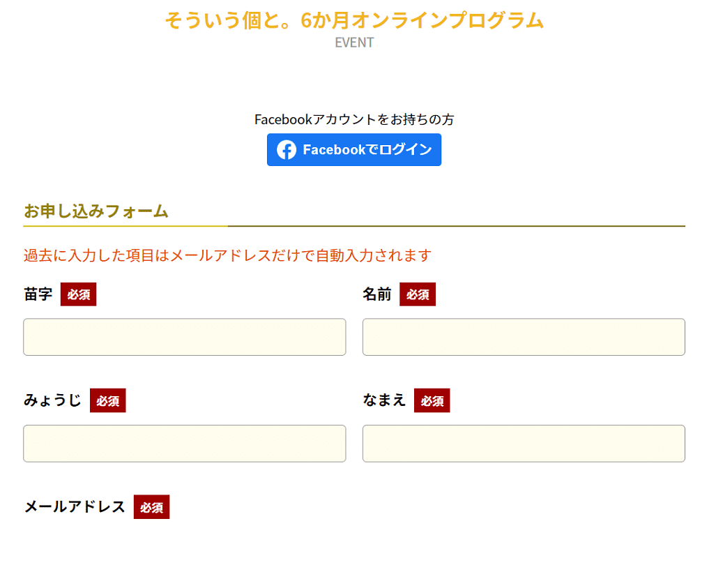Click the 必須 badge next to 苗字
Screen dimensions: 716x588
79,294
